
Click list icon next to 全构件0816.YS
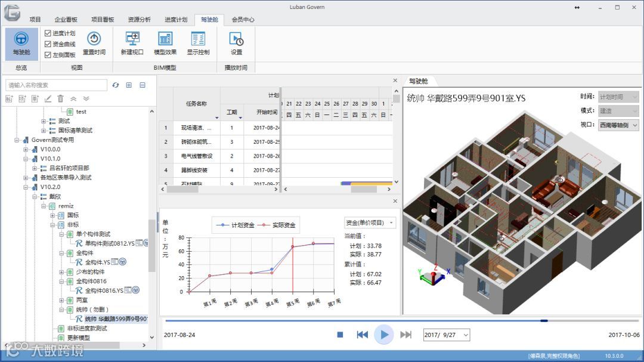click(x=128, y=290)
